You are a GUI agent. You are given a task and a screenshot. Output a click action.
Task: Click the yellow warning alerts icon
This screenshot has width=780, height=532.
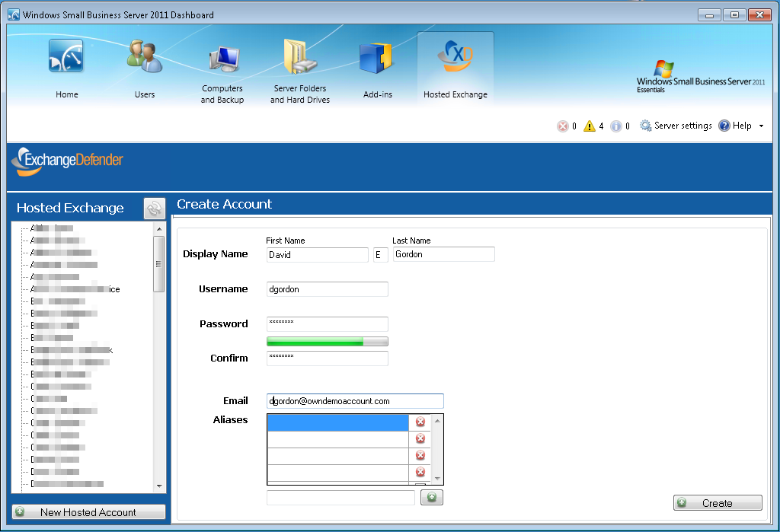[x=590, y=126]
